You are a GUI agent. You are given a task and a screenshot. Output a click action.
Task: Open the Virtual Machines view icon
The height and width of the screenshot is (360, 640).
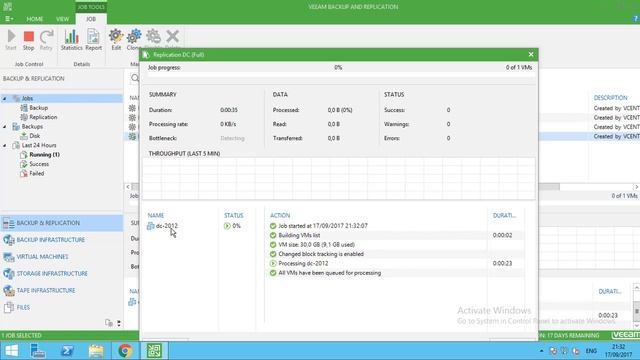click(9, 257)
